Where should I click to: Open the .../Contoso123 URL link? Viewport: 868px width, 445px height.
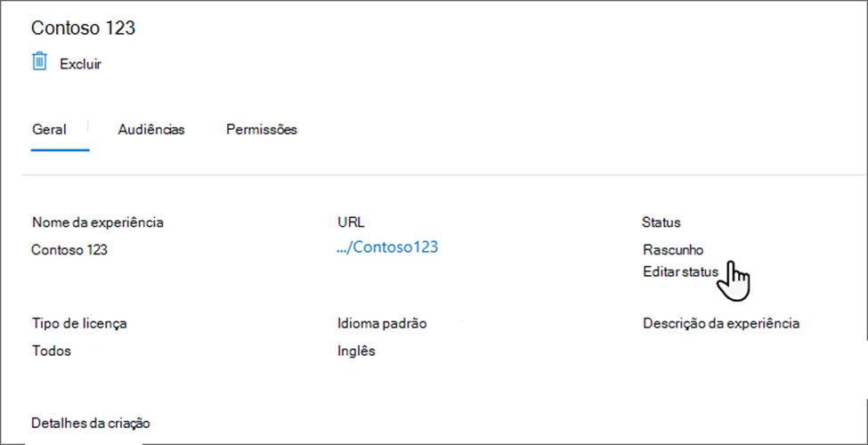(387, 247)
